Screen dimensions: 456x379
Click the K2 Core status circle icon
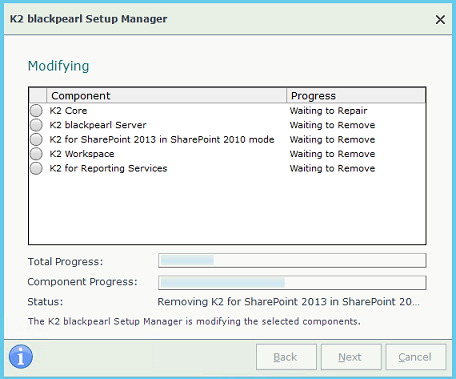pyautogui.click(x=36, y=110)
